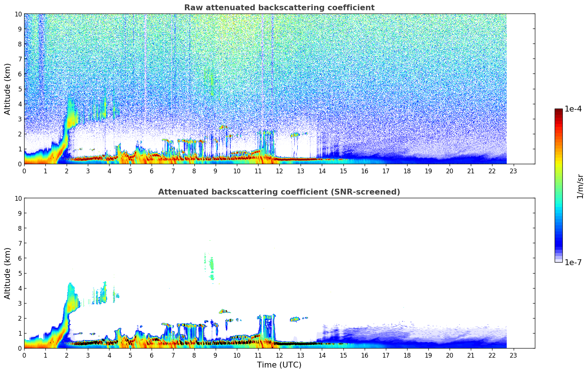Screen dimensions: 588x373
Task: Select the "1/m/sr" colorbar unit label
Action: click(x=580, y=186)
